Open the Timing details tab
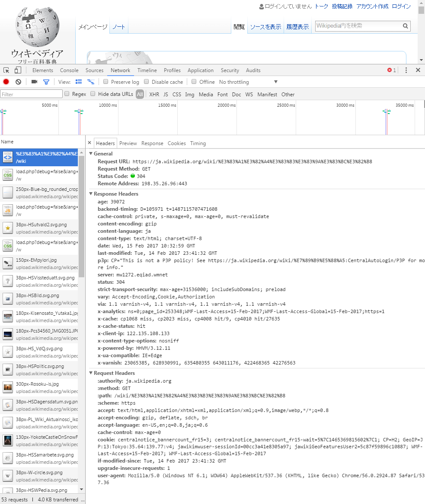The image size is (425, 504). tap(198, 143)
